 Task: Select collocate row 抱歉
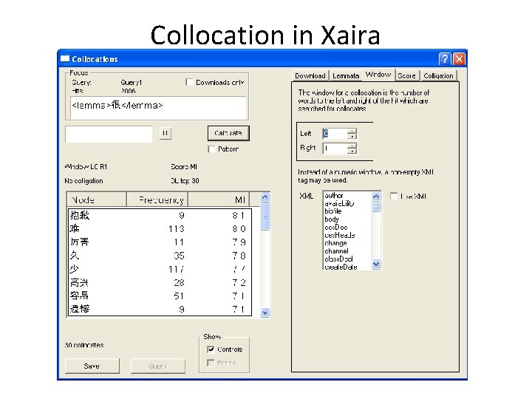tap(160, 215)
